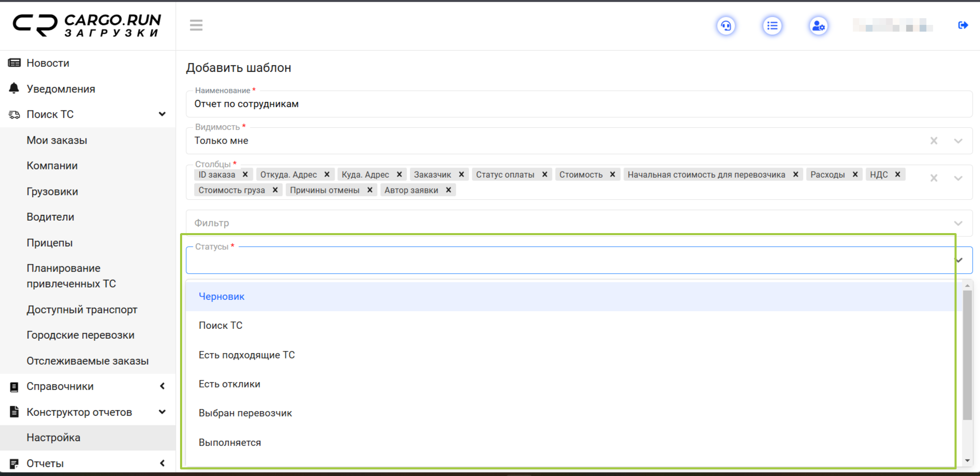Remove the Причины отмены column tag
Image resolution: width=980 pixels, height=476 pixels.
coord(370,190)
